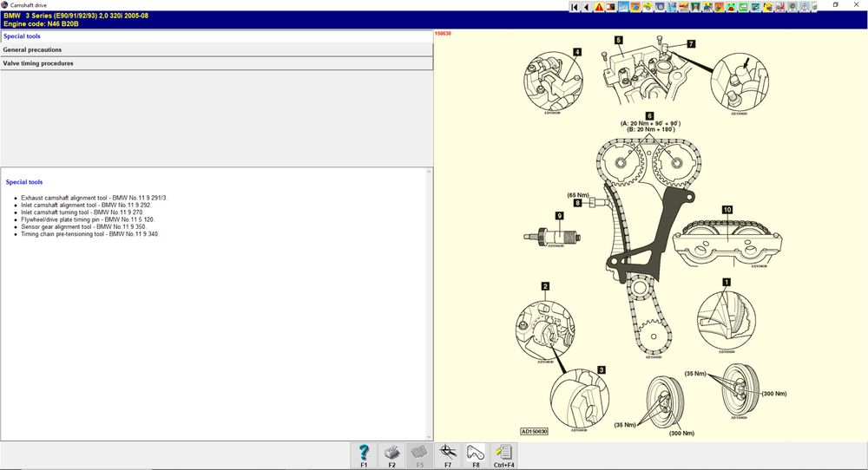The width and height of the screenshot is (868, 470).
Task: Restore the window using the restore button
Action: coord(835,4)
